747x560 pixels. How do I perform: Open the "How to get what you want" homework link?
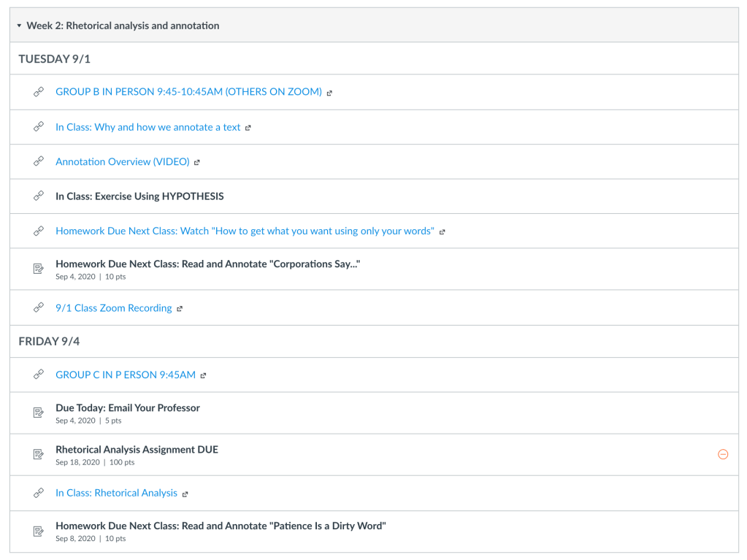245,231
